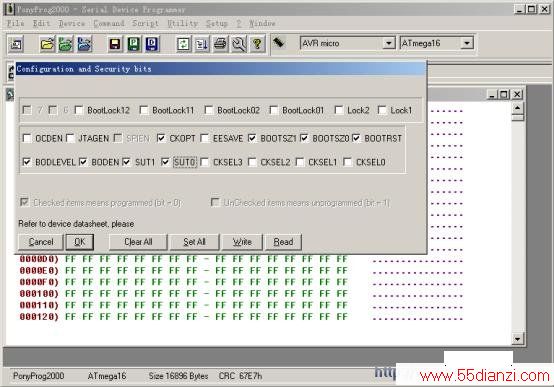This screenshot has height=387, width=554.
Task: Uncheck the BOOTRST fuse bit
Action: pos(356,138)
